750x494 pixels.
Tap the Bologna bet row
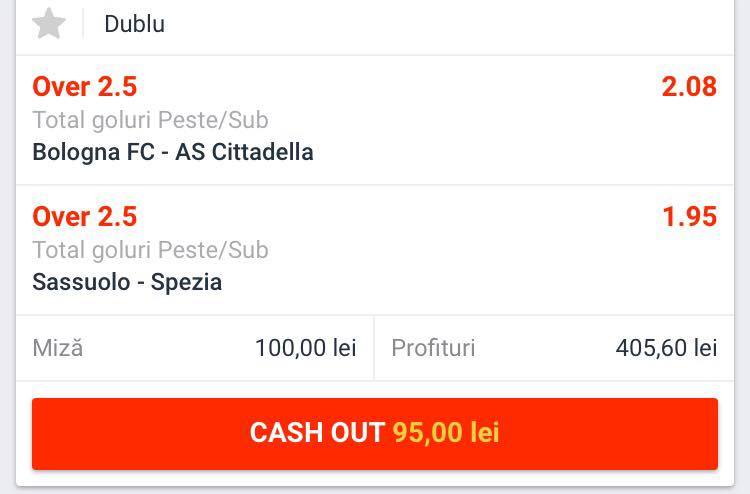tap(375, 120)
